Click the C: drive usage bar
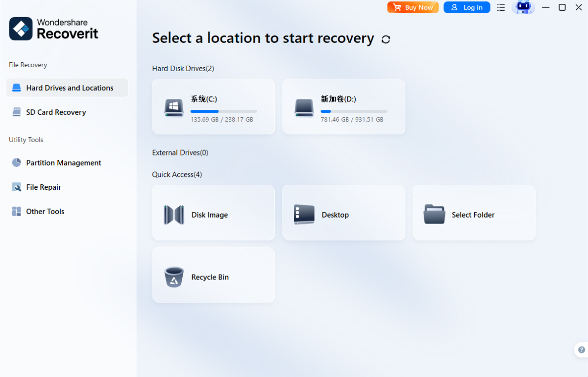The width and height of the screenshot is (588, 377). 223,111
